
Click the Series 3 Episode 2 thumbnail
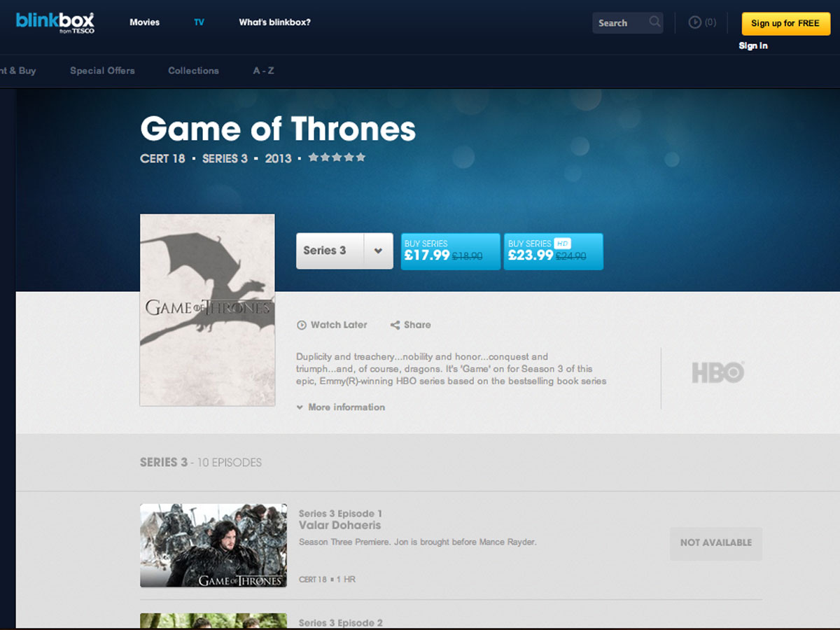tap(213, 621)
